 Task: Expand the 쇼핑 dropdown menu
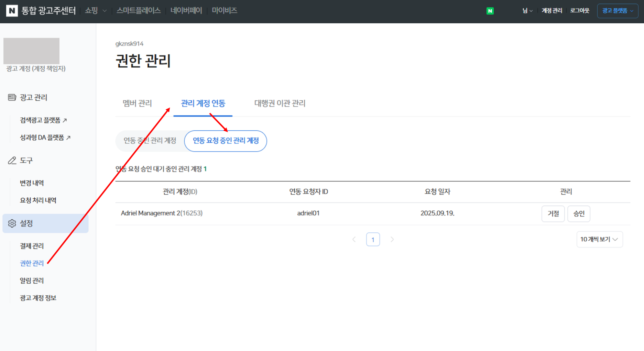95,11
